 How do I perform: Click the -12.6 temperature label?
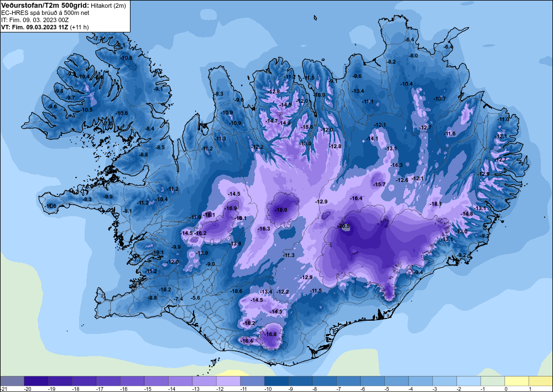[402, 180]
